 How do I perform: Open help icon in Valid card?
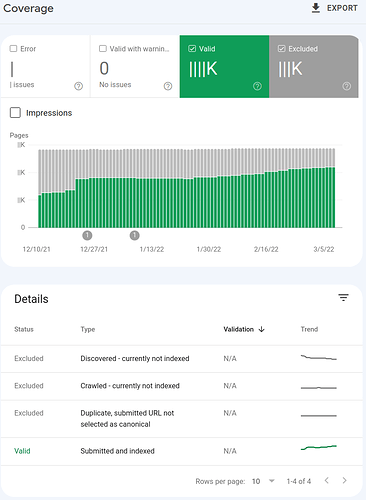tap(257, 86)
